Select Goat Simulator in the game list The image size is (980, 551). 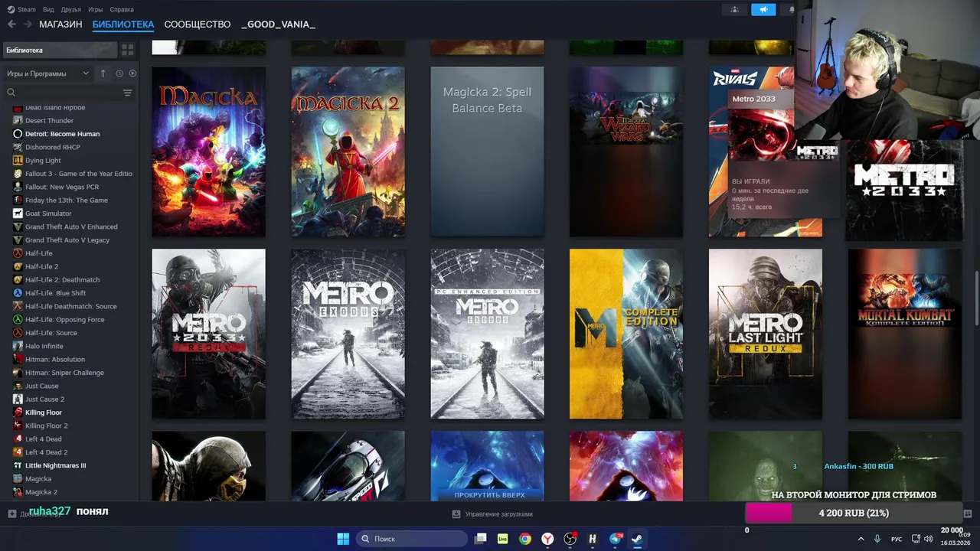[x=48, y=214]
